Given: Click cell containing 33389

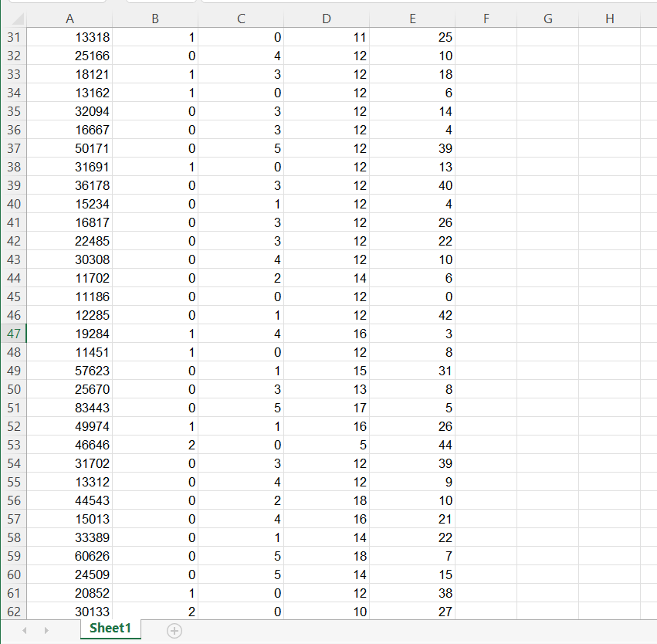Looking at the screenshot, I should tap(69, 538).
